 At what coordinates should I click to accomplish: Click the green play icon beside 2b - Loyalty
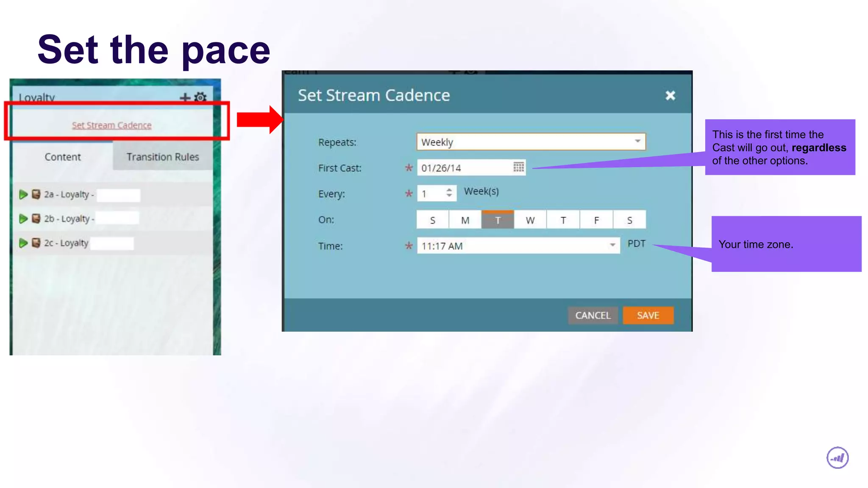(x=23, y=219)
